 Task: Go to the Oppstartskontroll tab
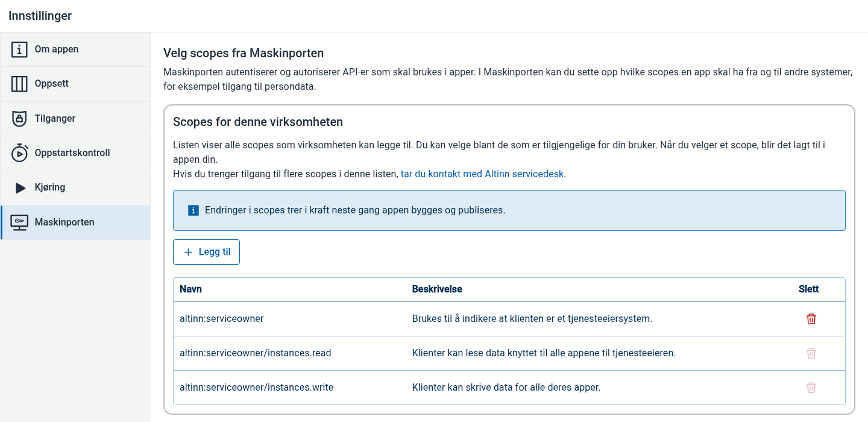click(75, 153)
